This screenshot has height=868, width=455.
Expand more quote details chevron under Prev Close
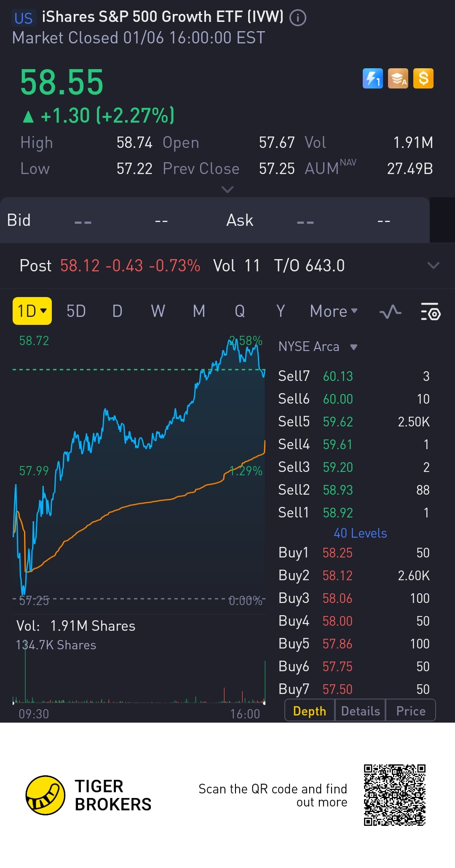tap(227, 190)
